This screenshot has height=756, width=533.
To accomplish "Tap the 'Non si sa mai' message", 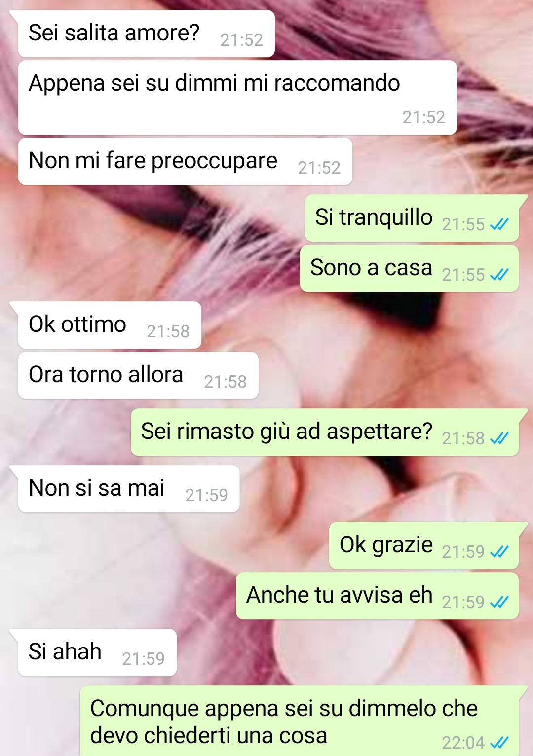I will (x=128, y=489).
